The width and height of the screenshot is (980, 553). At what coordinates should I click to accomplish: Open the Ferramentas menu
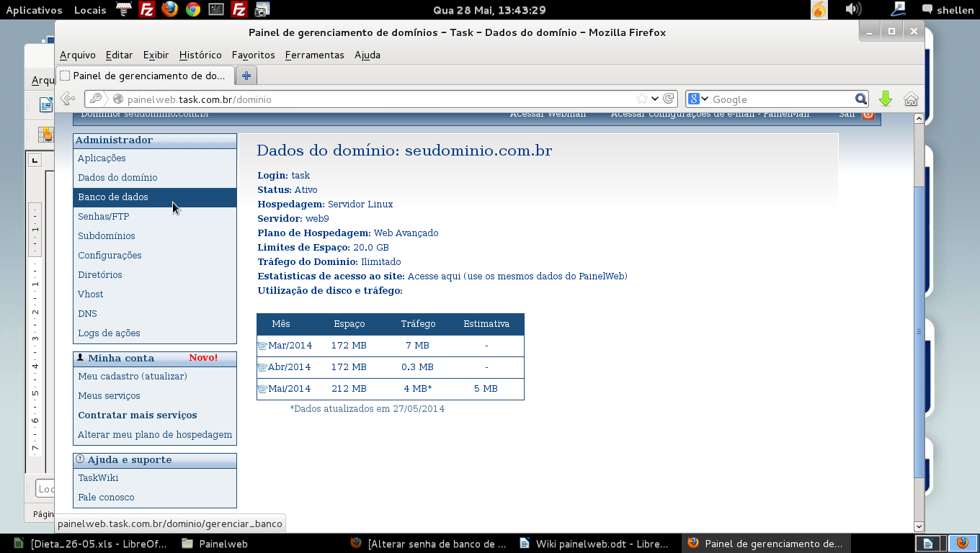[314, 55]
